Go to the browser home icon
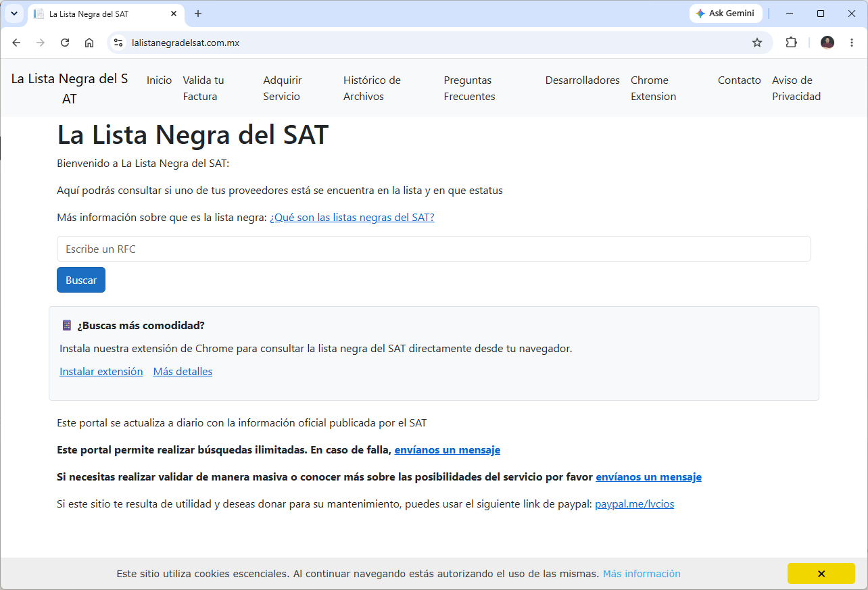 (x=89, y=43)
